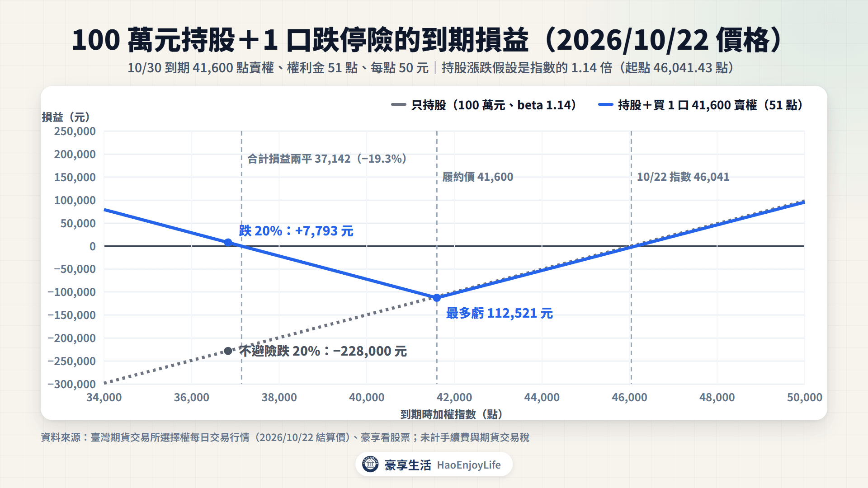
Task: Click x-axis tick 38,000
Action: click(x=279, y=397)
